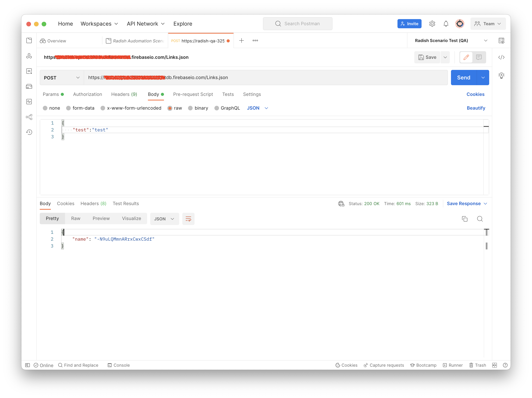Open the Cookies link under Send
Image resolution: width=532 pixels, height=398 pixels.
[x=475, y=94]
